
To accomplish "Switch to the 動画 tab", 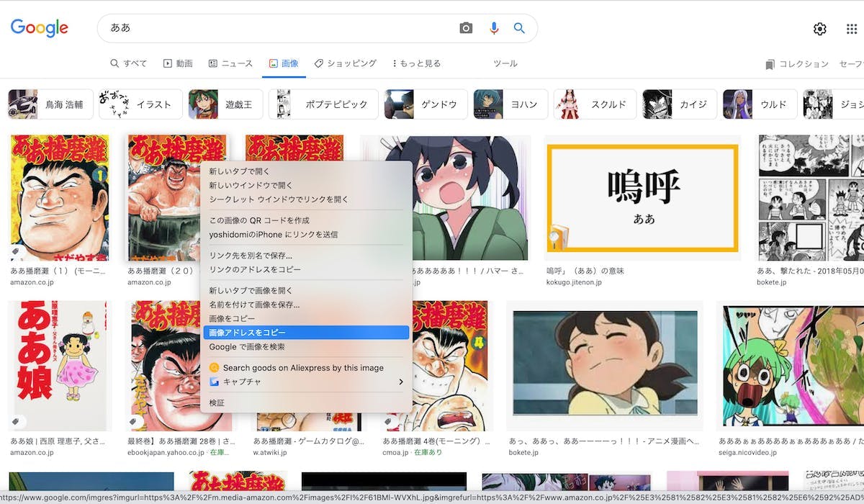I will [x=178, y=63].
